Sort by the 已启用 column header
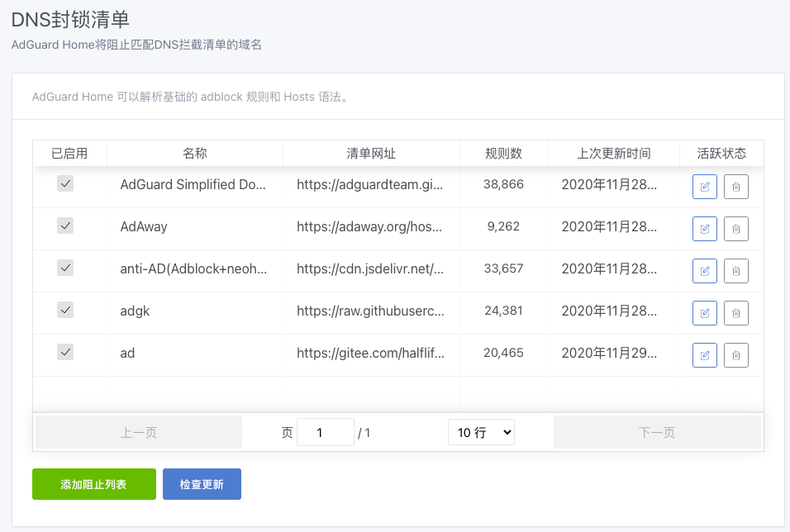Viewport: 790px width, 532px height. (69, 153)
